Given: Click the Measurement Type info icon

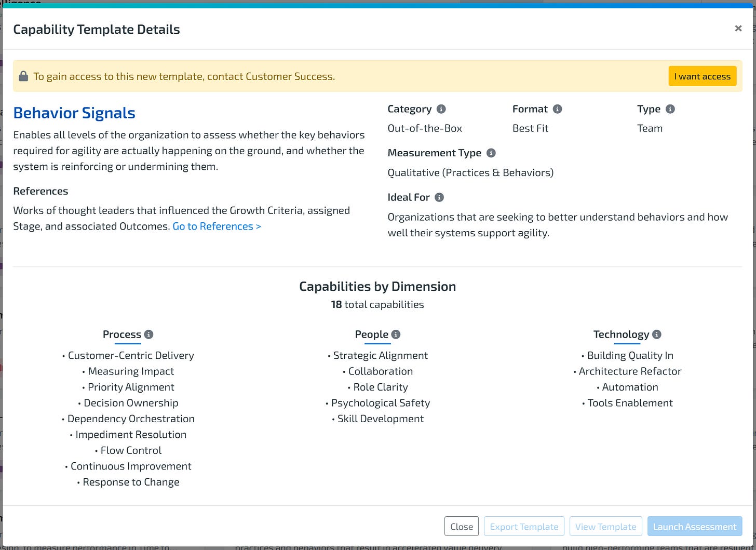Looking at the screenshot, I should coord(491,153).
